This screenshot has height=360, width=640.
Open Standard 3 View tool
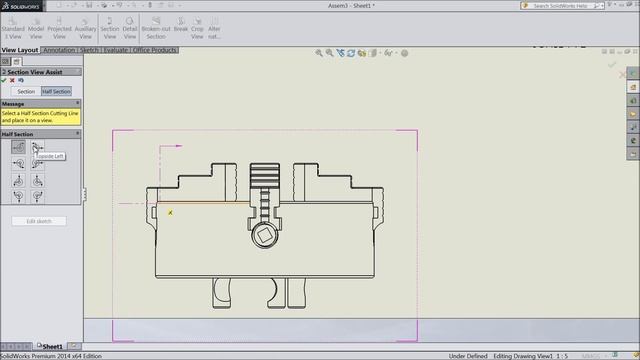[x=13, y=28]
